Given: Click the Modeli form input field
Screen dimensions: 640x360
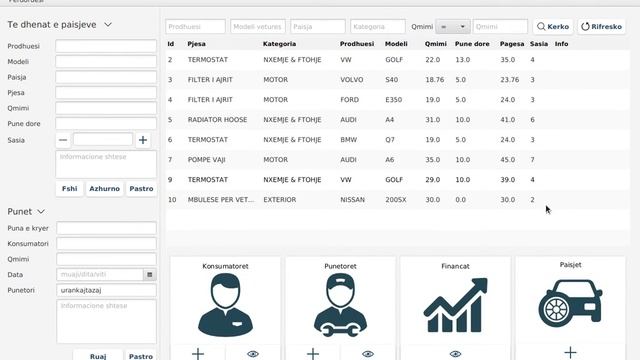Looking at the screenshot, I should [x=106, y=62].
